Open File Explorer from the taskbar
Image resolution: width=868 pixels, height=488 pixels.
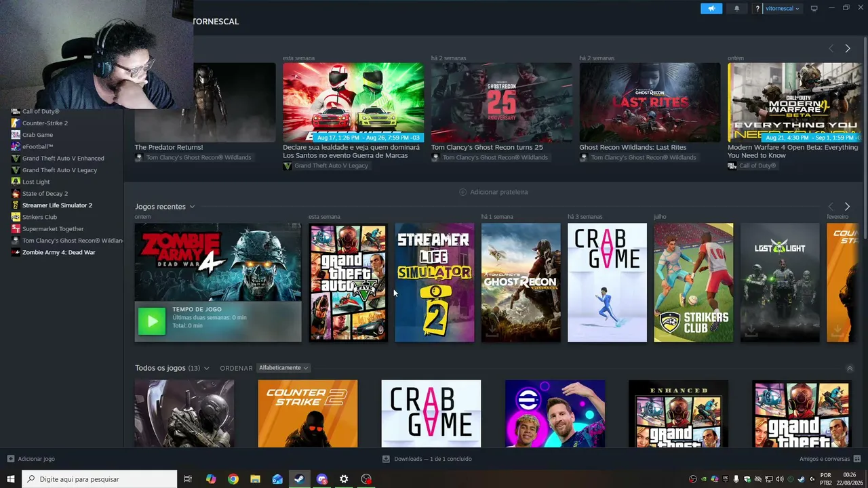255,479
